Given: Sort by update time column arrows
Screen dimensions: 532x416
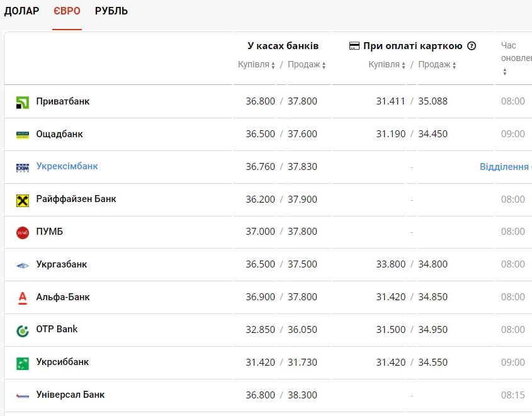Looking at the screenshot, I should pos(504,72).
